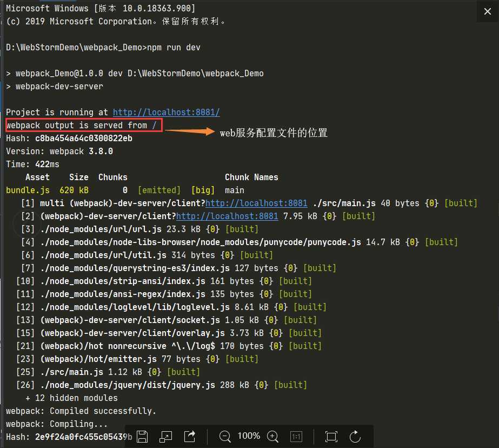Click client/socket.js row [13]
Viewport: 499px width, 448px height.
pos(167,320)
